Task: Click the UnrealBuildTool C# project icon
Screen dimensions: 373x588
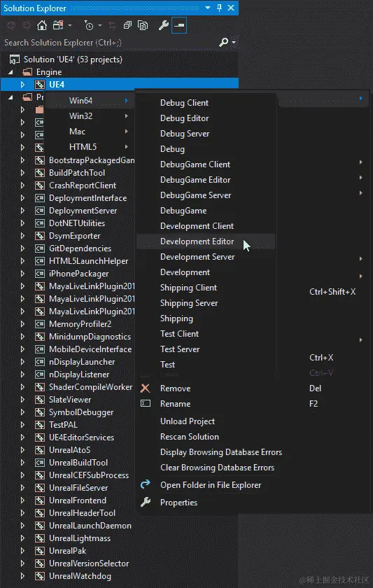Action: [40, 463]
